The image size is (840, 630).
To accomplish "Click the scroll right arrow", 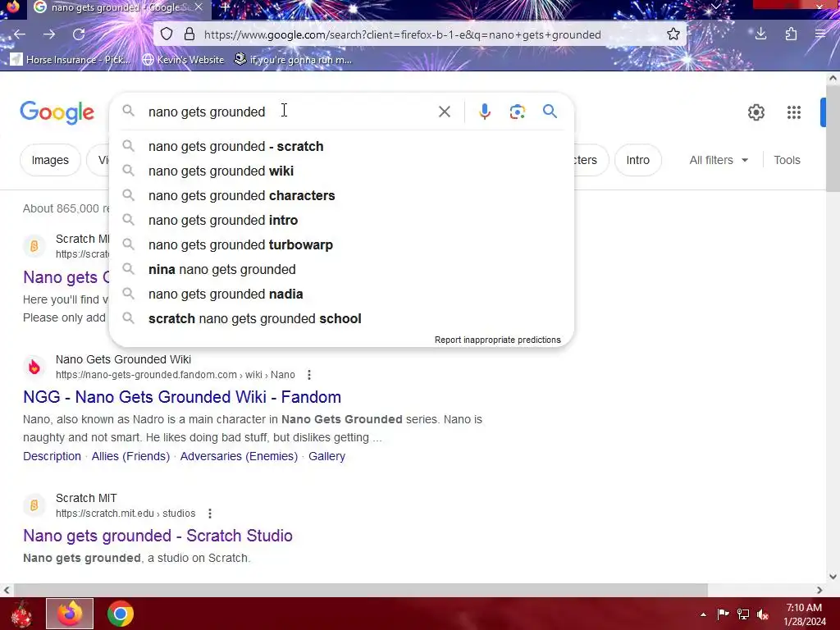I will coord(819,590).
